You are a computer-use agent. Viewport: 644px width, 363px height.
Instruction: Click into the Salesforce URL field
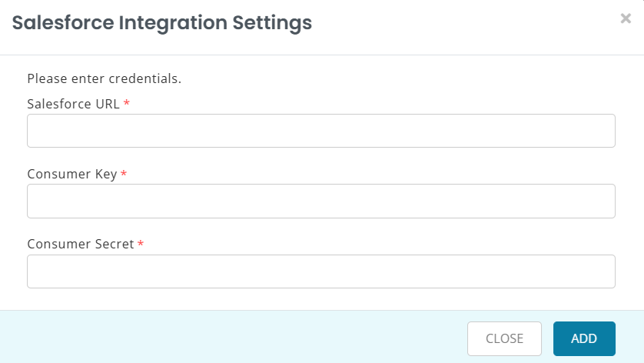(x=321, y=131)
